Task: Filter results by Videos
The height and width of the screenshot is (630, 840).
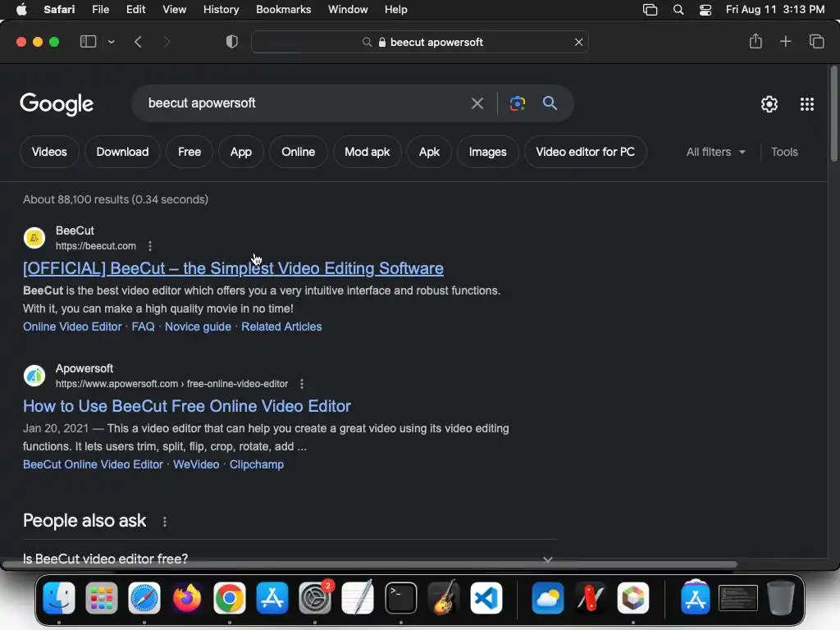Action: click(49, 152)
